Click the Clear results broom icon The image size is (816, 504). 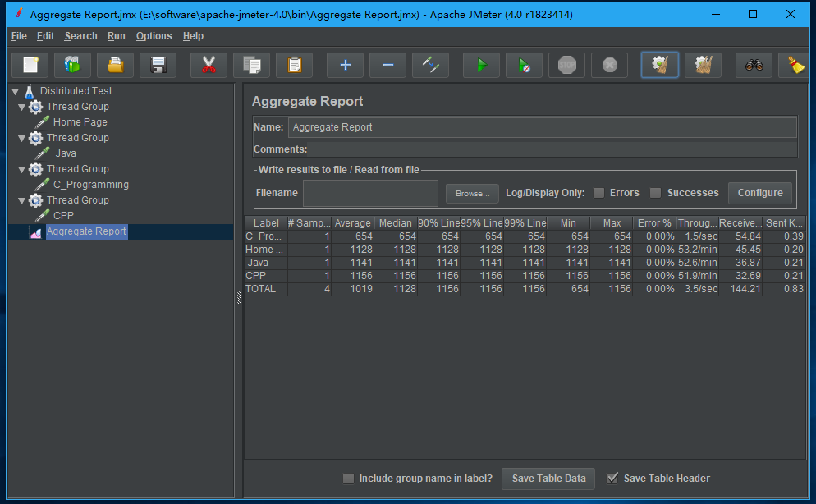tap(660, 65)
